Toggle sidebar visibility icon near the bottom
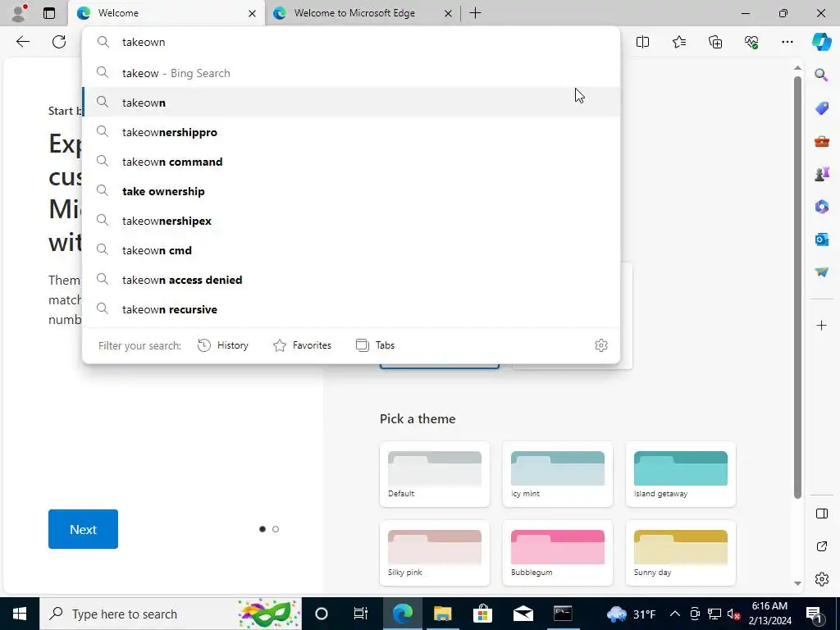The image size is (840, 630). 821,514
